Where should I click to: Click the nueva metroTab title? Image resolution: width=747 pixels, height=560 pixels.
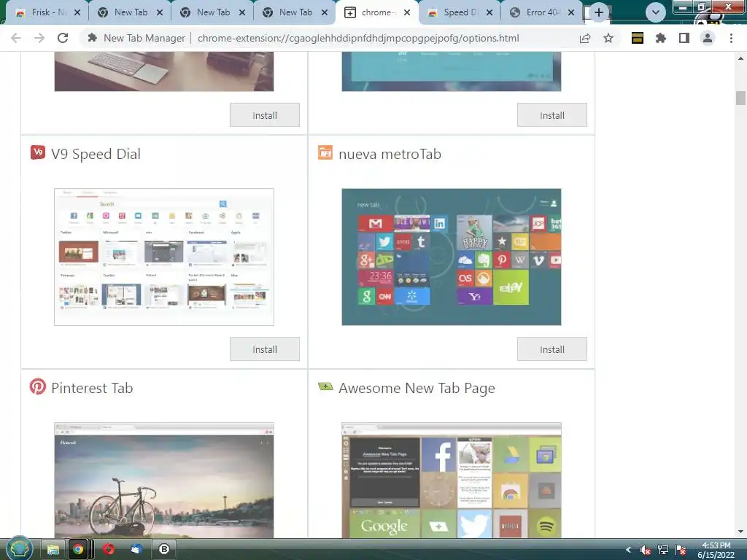[x=390, y=155]
